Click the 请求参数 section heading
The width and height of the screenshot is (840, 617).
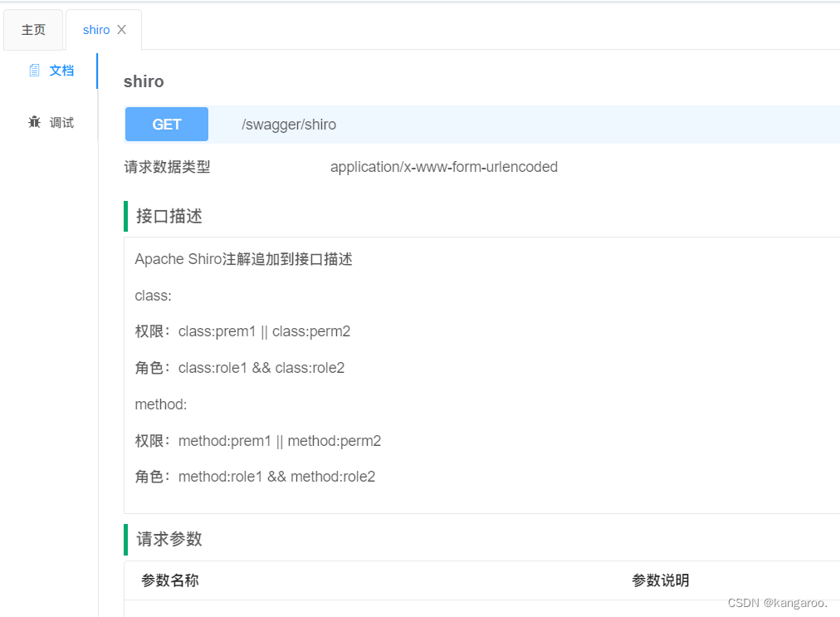point(169,539)
